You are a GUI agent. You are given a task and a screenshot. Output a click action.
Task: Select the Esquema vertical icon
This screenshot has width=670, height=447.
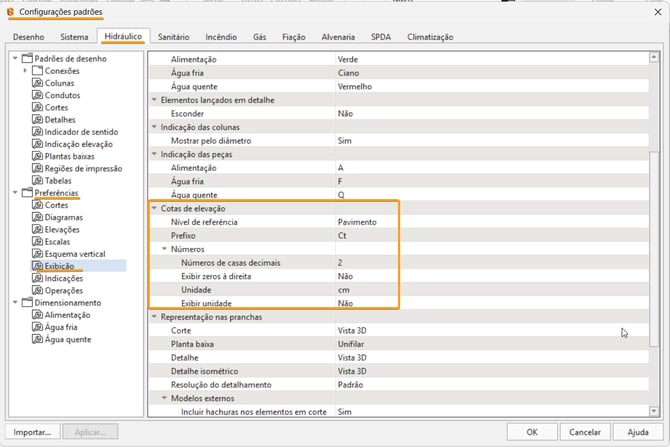click(x=38, y=254)
